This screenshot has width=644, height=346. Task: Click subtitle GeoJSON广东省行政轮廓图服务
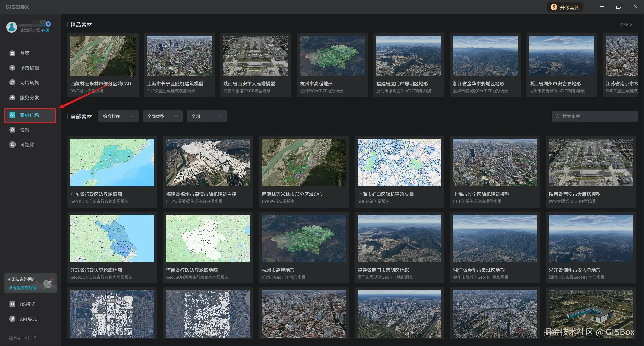[x=99, y=201]
